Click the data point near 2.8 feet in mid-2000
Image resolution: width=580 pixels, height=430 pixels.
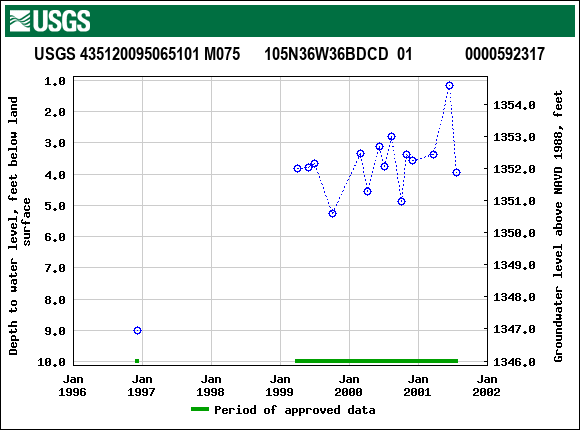pyautogui.click(x=392, y=137)
